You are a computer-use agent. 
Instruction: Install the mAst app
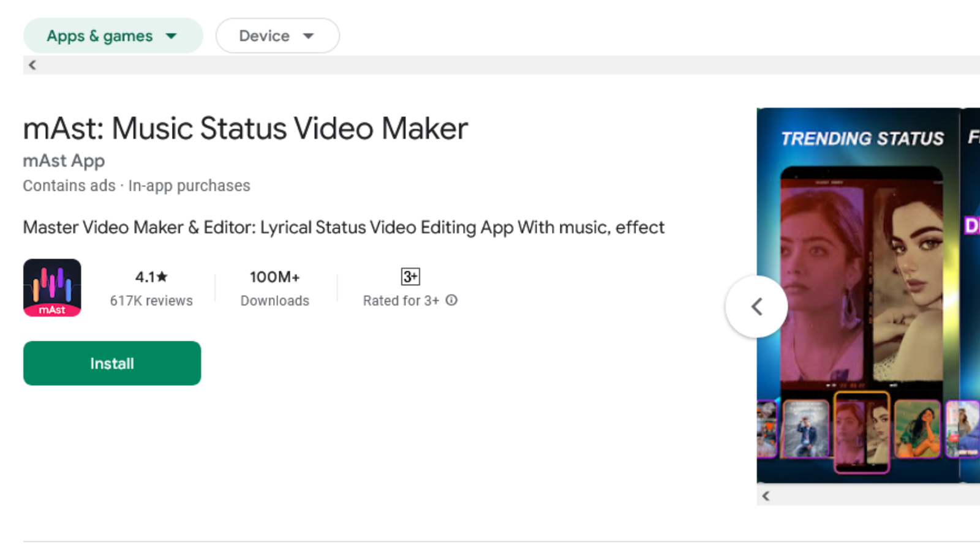click(x=112, y=363)
